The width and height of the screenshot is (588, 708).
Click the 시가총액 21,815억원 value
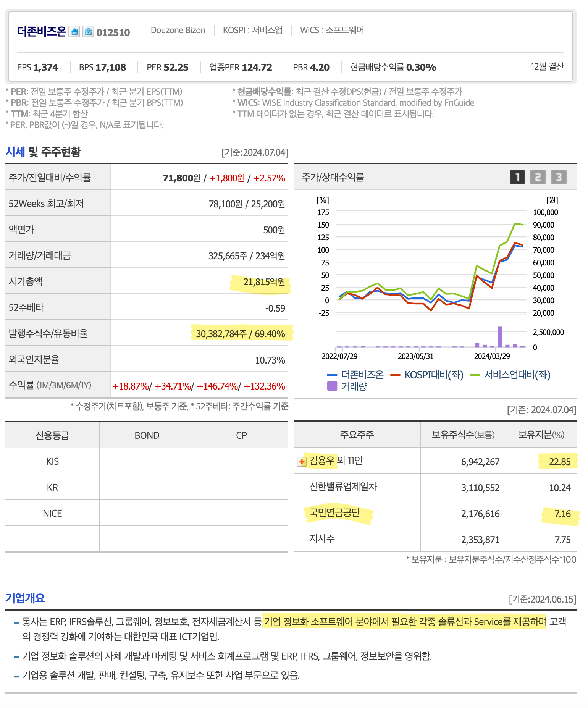pos(264,282)
